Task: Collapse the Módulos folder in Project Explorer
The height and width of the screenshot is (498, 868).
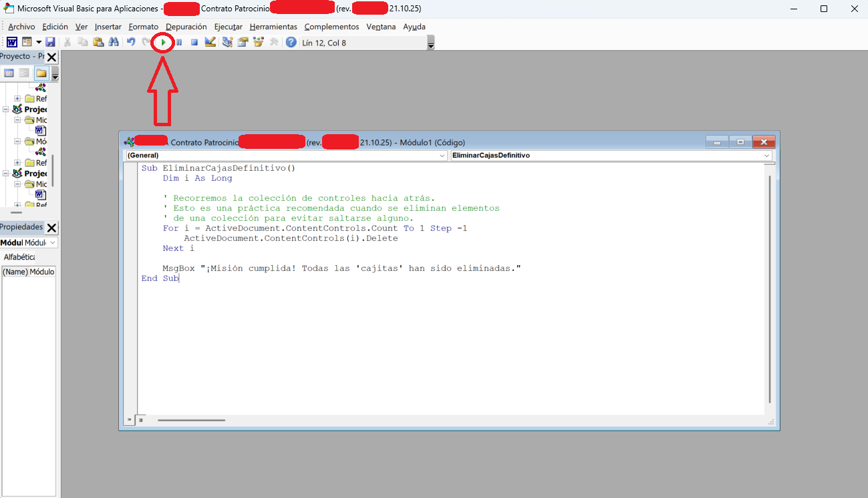Action: tap(16, 141)
